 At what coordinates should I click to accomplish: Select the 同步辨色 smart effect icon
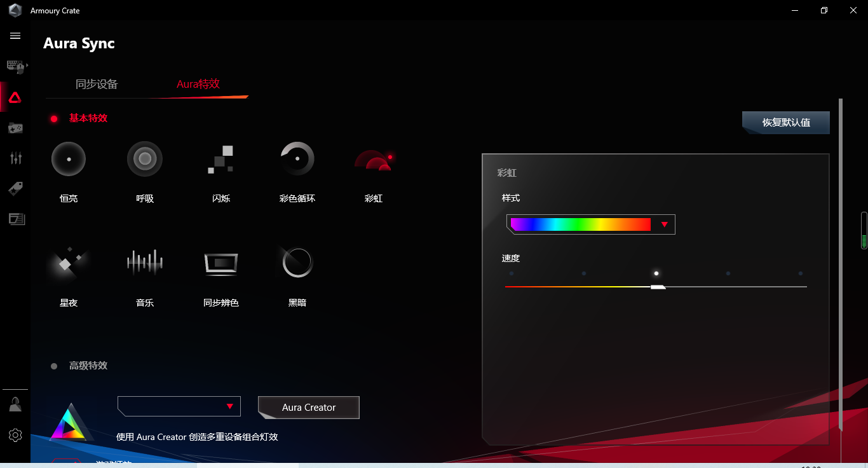pyautogui.click(x=221, y=263)
